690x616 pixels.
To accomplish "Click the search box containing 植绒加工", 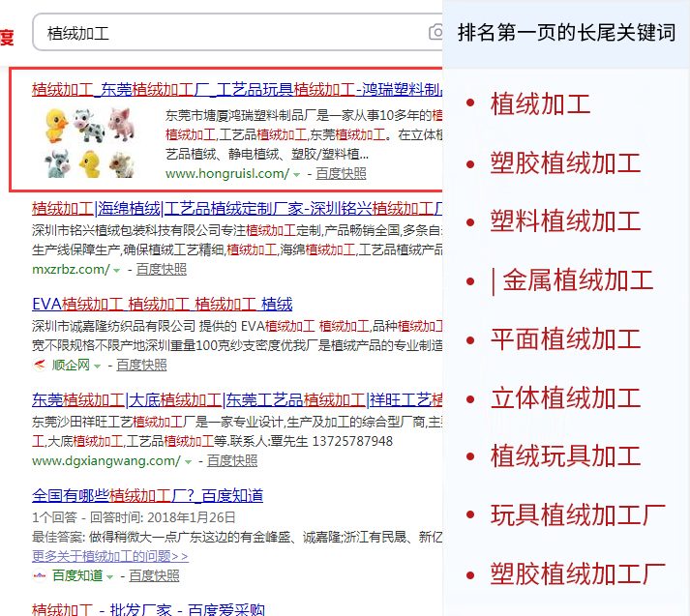I will coord(238,33).
